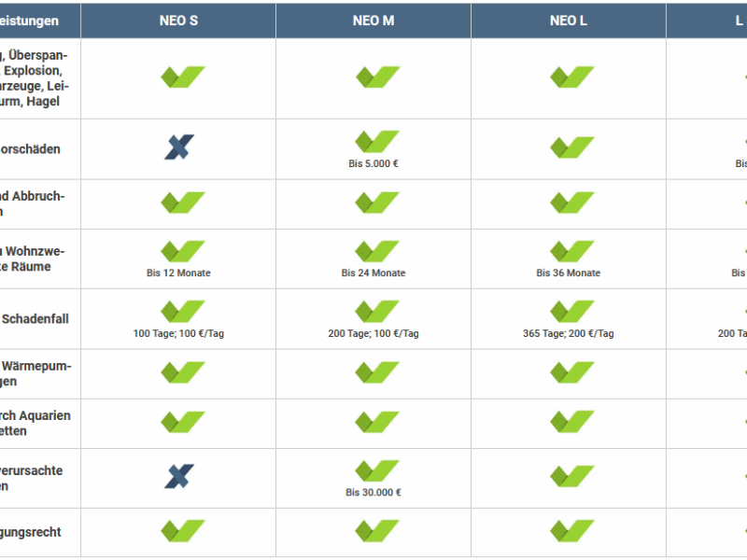Click NEO M checkmark above 'Bis 24 Monate'

click(377, 251)
